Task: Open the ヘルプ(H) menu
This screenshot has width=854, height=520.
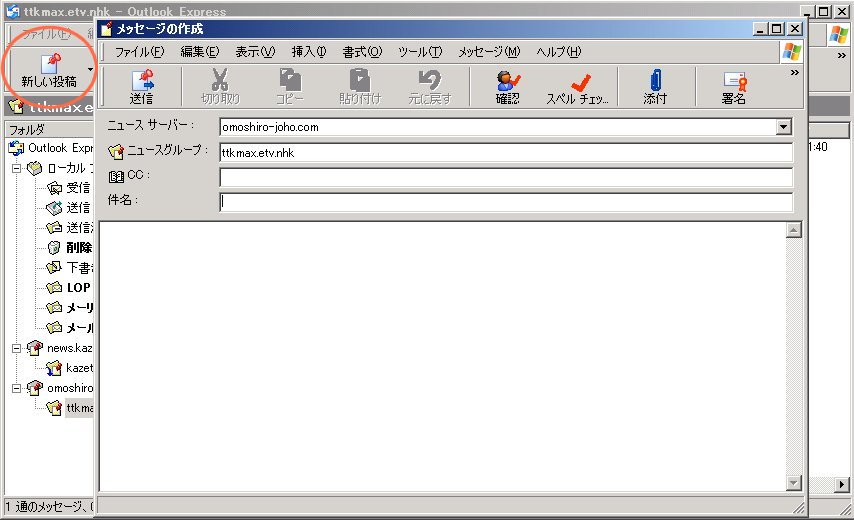Action: point(558,52)
